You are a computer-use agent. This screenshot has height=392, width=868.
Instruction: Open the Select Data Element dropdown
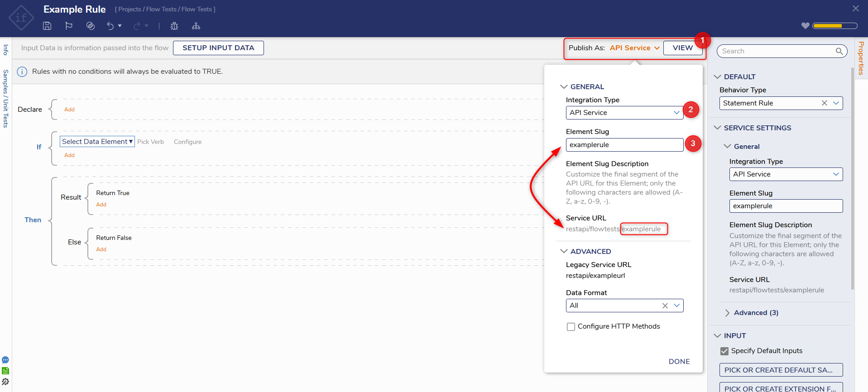[97, 142]
